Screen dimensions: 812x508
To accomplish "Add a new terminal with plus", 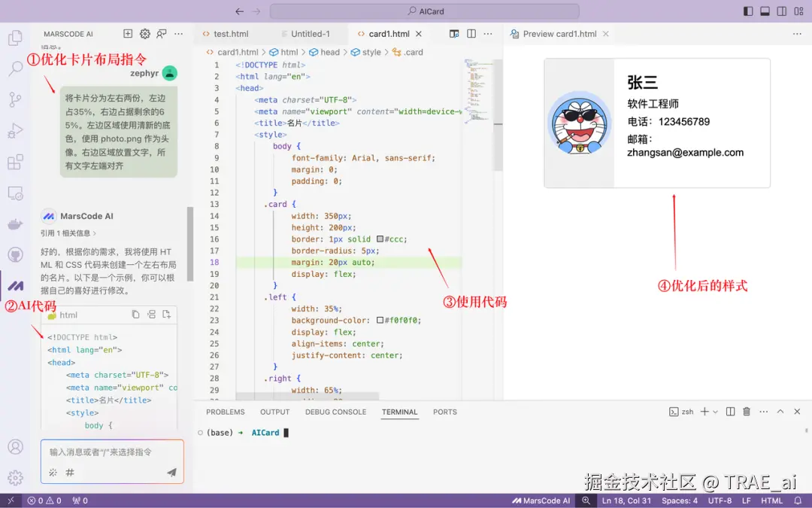I will [704, 412].
